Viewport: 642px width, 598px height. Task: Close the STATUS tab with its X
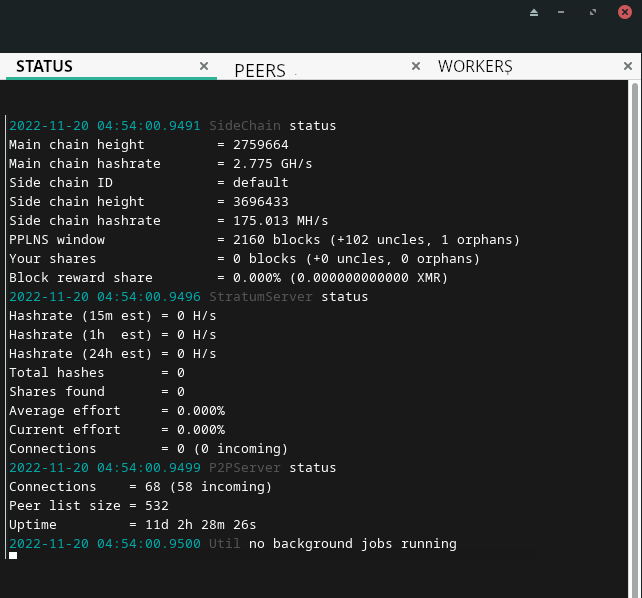(204, 66)
